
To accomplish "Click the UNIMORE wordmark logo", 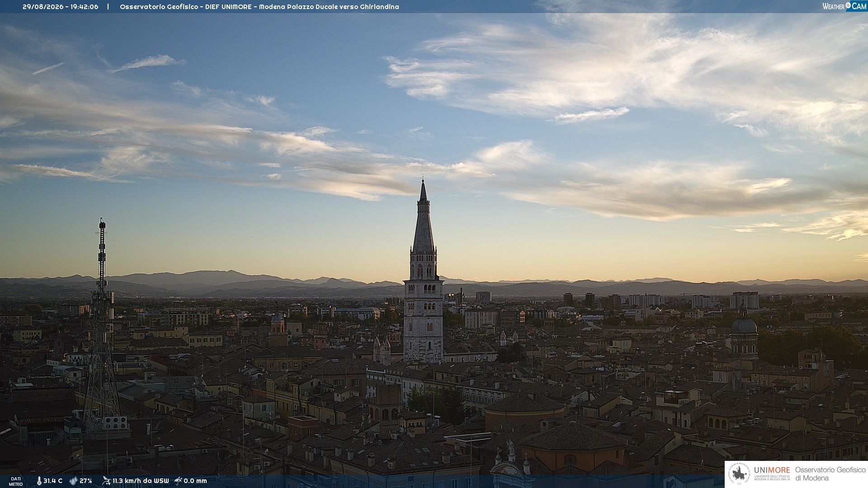I will click(x=772, y=470).
